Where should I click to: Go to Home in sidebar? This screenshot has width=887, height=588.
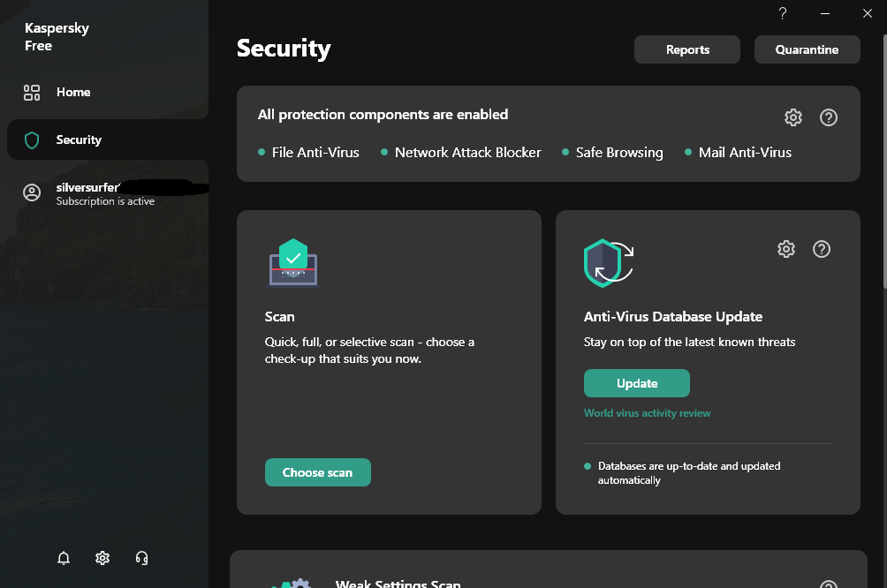pyautogui.click(x=72, y=92)
